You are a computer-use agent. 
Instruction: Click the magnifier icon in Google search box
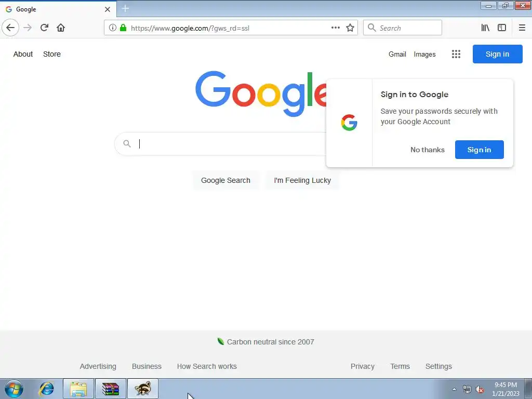pyautogui.click(x=127, y=144)
